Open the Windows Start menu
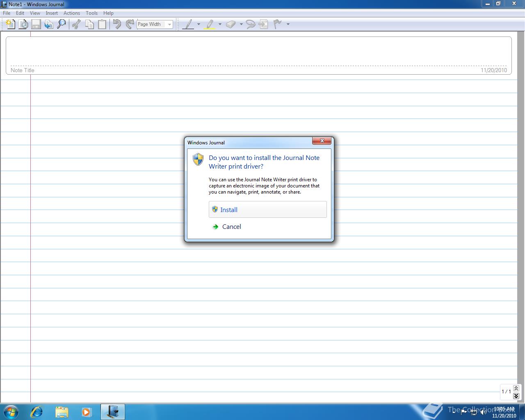 point(11,411)
